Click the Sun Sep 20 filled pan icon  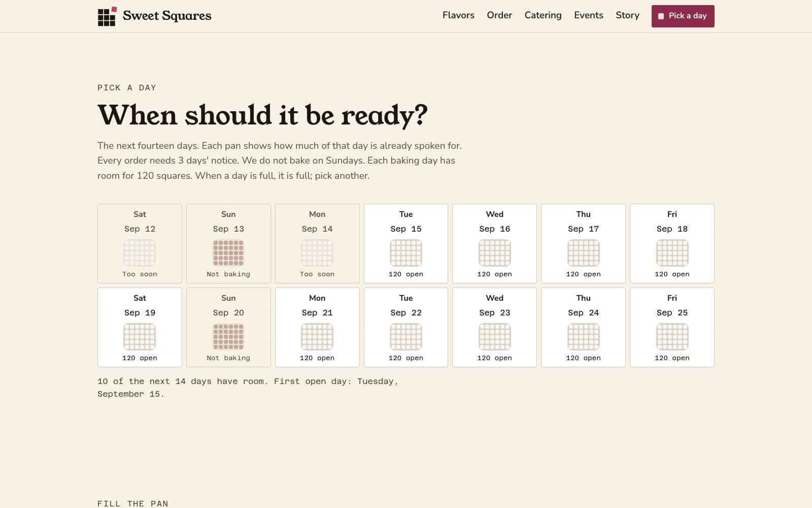point(228,337)
